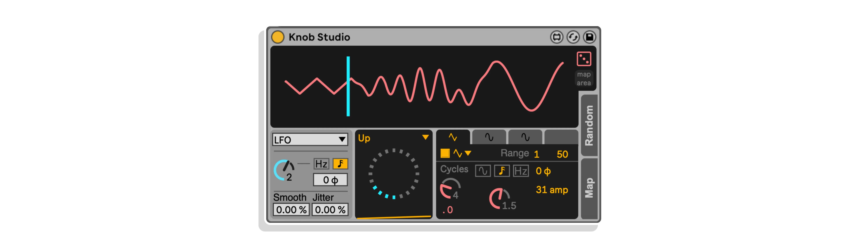This screenshot has height=249, width=868.
Task: Click the circular-arrows refresh icon in title bar
Action: click(x=573, y=37)
